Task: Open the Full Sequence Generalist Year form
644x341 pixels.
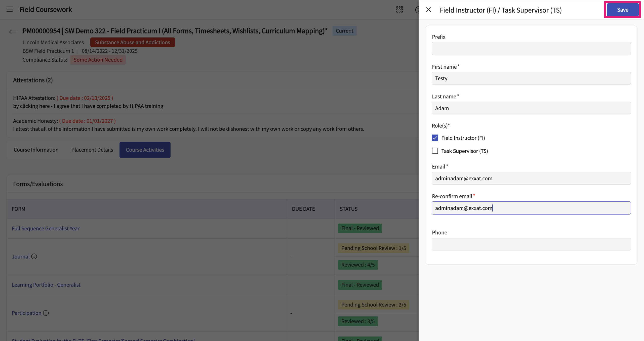Action: coord(46,228)
